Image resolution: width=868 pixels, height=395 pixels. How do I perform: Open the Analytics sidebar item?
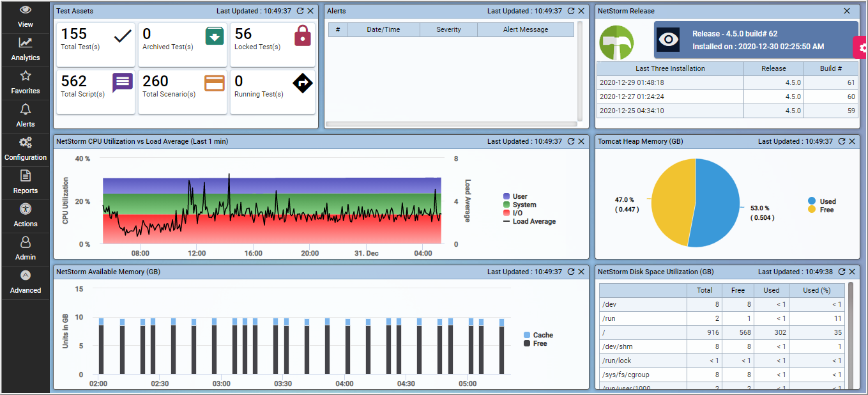[x=25, y=50]
